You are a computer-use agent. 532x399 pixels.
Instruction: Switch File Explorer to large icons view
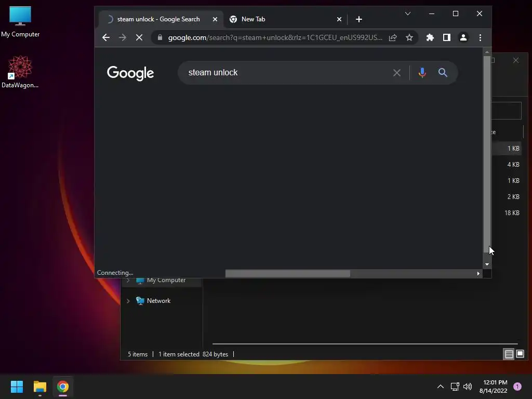point(520,354)
